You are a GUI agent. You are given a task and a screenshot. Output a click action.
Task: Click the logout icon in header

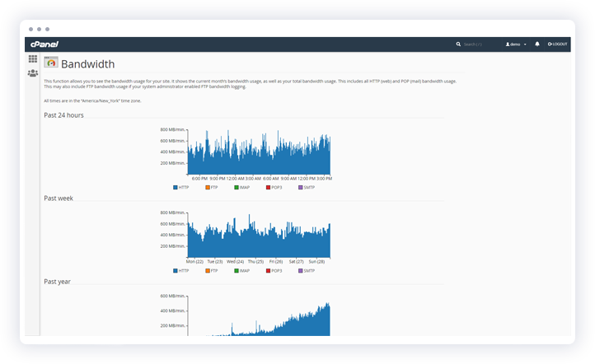(x=550, y=44)
